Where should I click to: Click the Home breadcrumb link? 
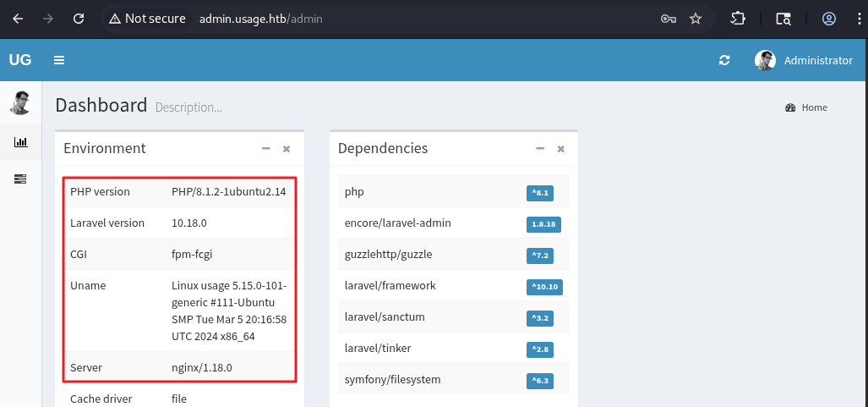(x=814, y=107)
